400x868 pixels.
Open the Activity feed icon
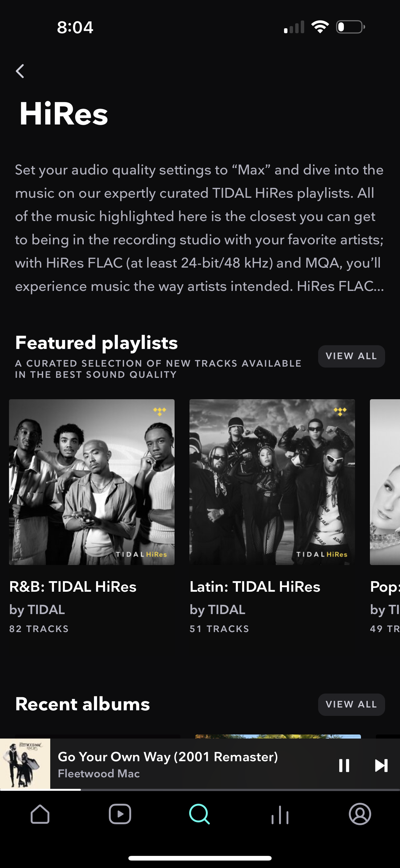[280, 816]
